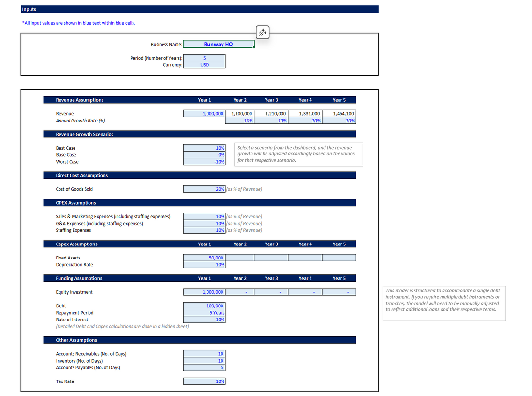Open the Repayment Period selector showing 5 Years
Image resolution: width=532 pixels, height=396 pixels.
[204, 312]
